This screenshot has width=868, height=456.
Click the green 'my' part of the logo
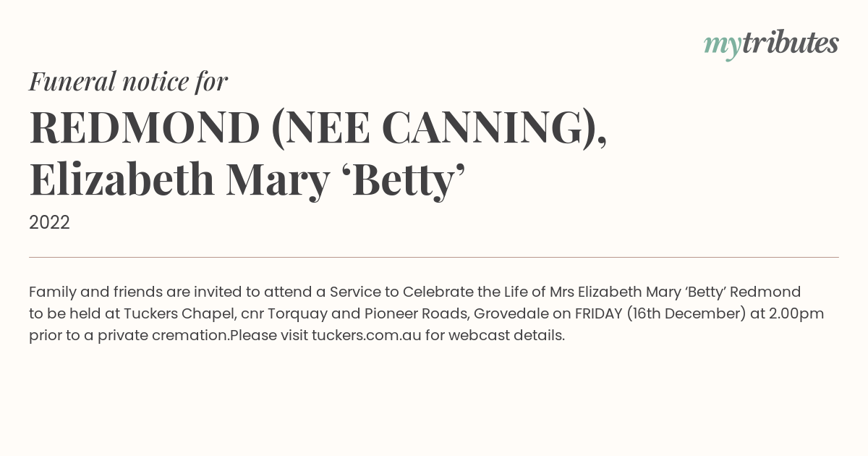tap(723, 47)
